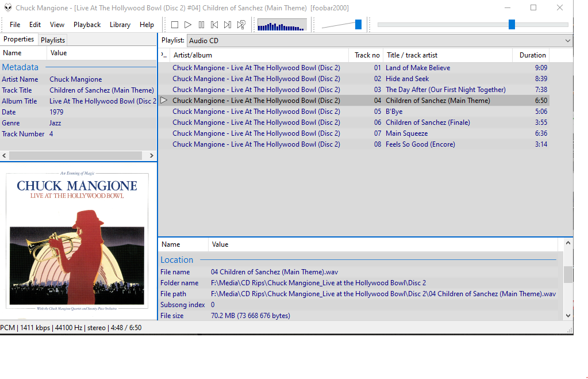Click the 3:14 duration of track 08
This screenshot has height=379, width=588.
541,144
